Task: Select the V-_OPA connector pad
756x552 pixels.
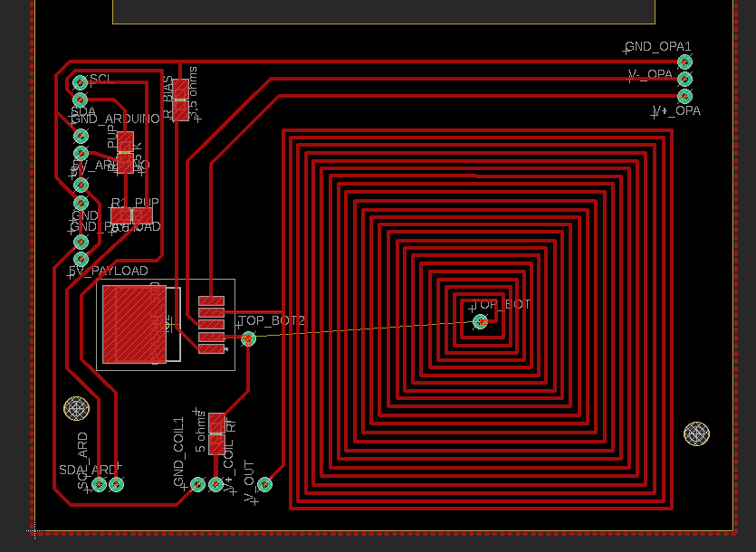Action: (685, 79)
